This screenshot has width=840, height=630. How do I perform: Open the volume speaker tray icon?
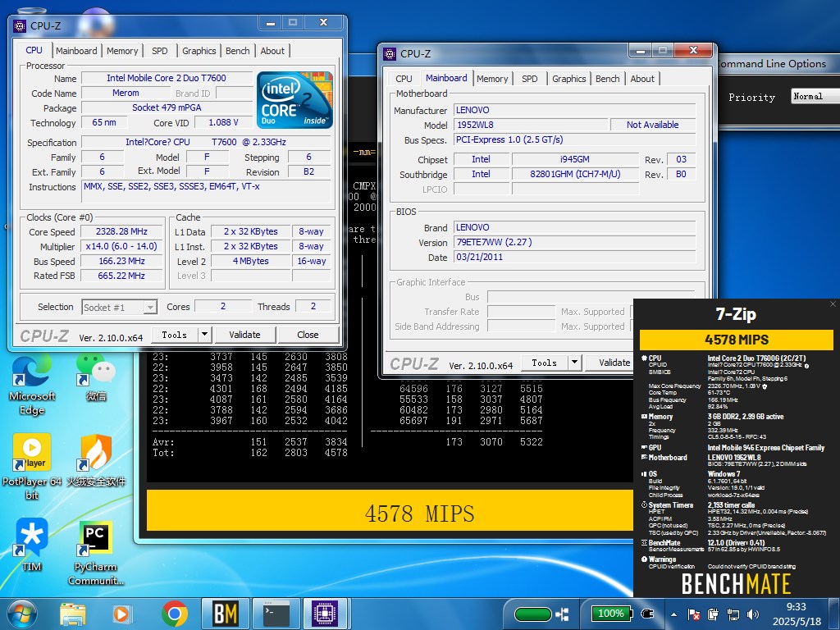[x=753, y=614]
